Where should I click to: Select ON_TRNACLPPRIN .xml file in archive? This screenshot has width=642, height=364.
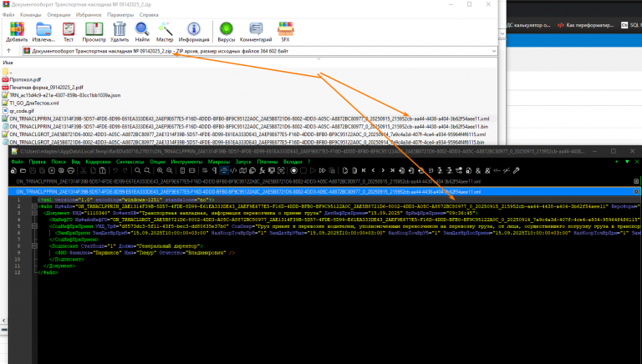coord(246,119)
